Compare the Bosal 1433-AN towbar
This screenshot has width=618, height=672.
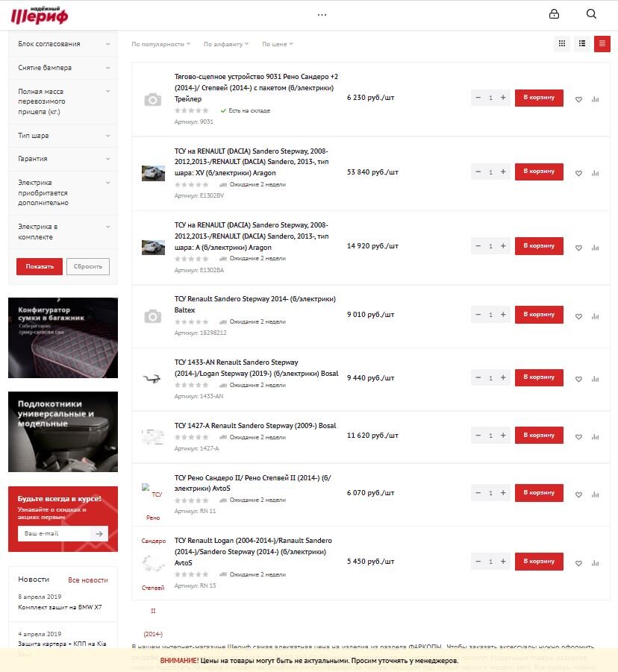[596, 380]
